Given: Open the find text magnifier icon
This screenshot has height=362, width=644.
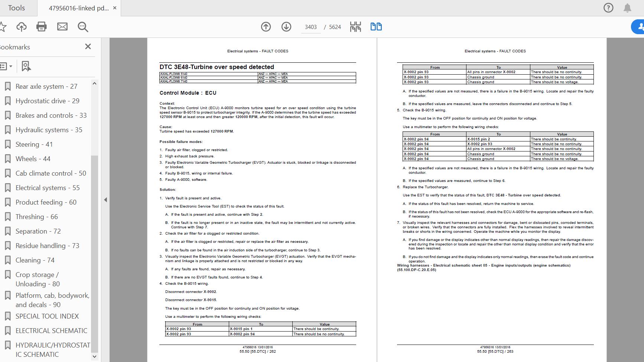Looking at the screenshot, I should [x=83, y=27].
